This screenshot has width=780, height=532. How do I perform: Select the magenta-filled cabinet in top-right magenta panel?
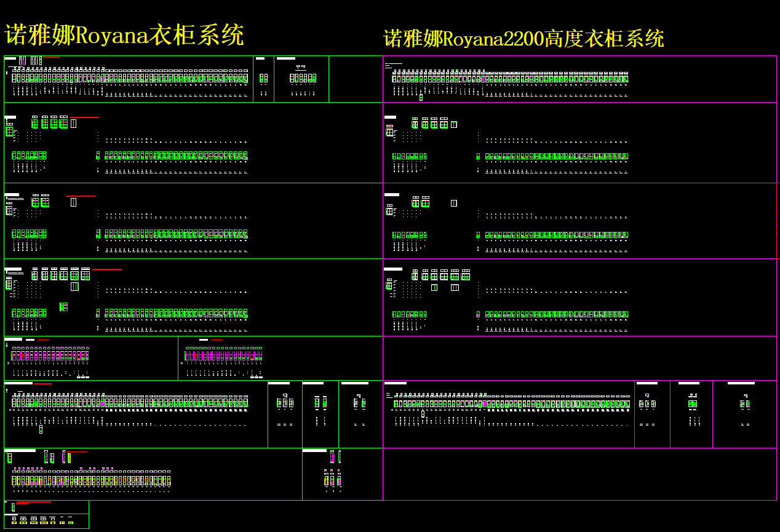tap(483, 79)
